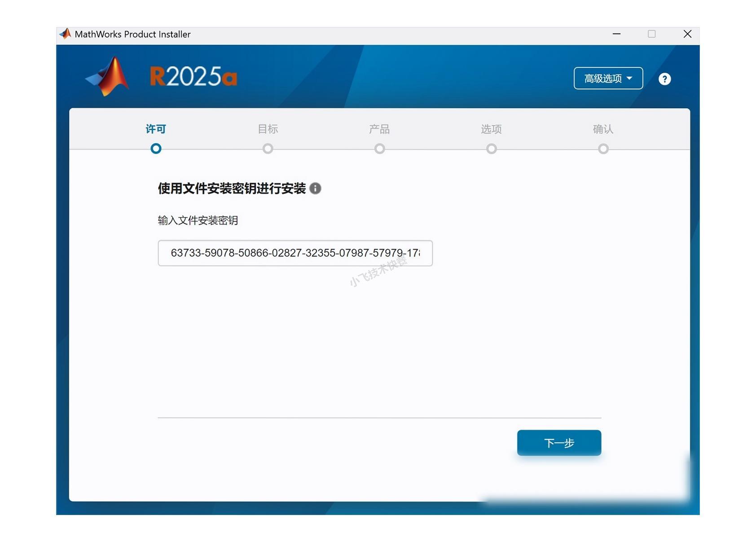
Task: Click the disabled maximize window button
Action: pos(651,34)
